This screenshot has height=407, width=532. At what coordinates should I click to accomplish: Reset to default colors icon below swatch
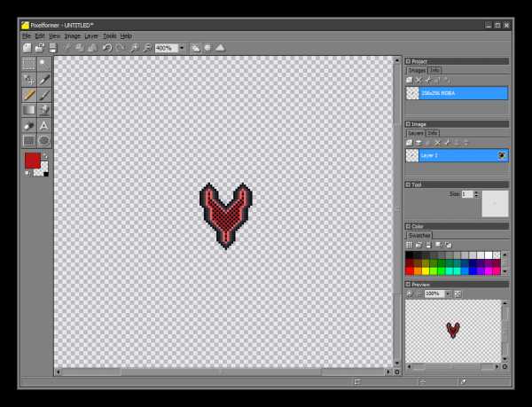(x=27, y=173)
